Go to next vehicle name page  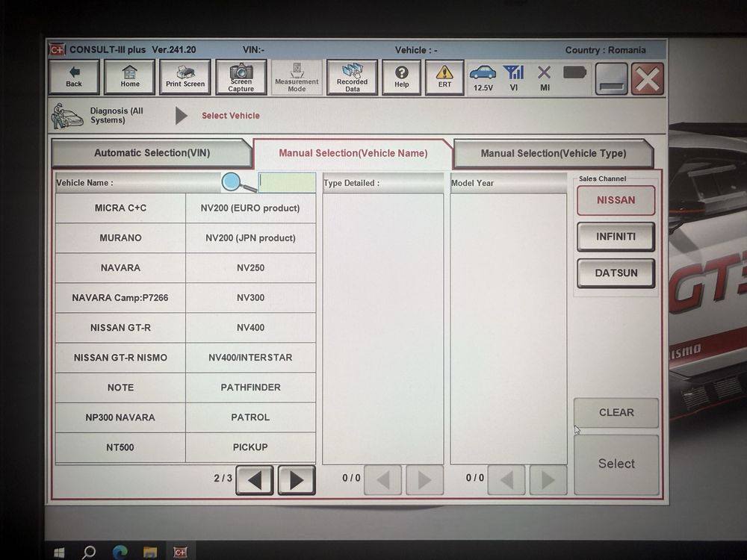click(297, 480)
